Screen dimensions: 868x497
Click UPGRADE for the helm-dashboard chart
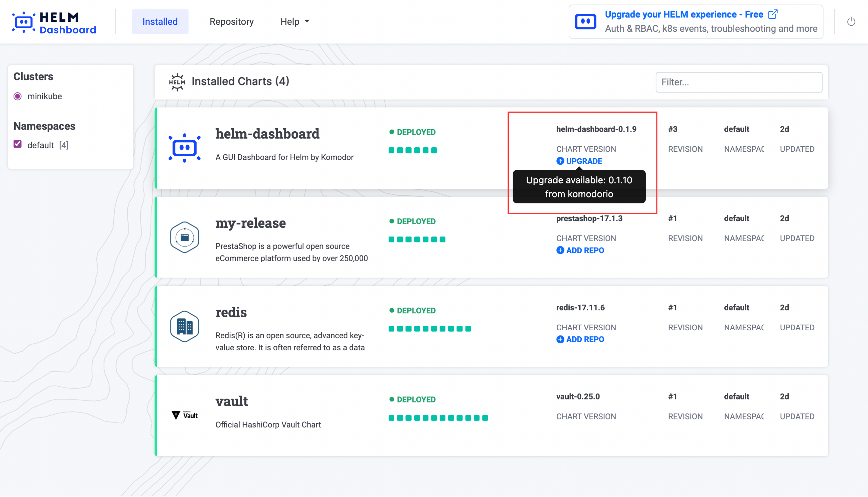point(580,161)
